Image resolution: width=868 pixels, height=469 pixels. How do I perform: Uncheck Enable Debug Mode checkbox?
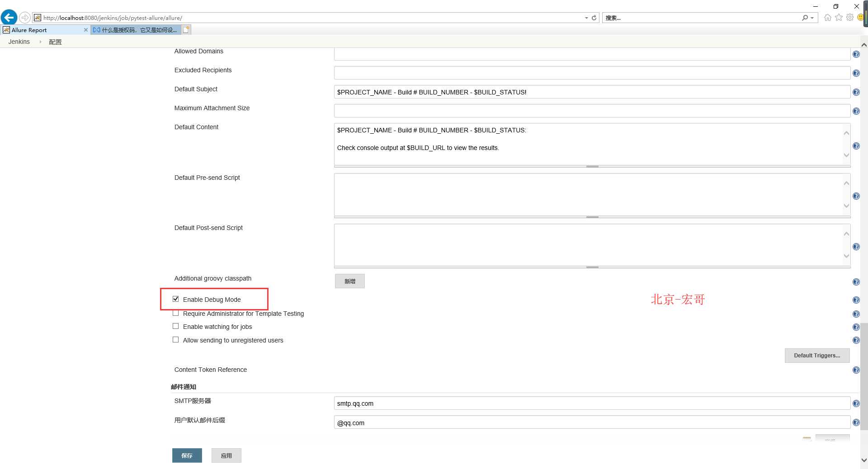tap(175, 299)
